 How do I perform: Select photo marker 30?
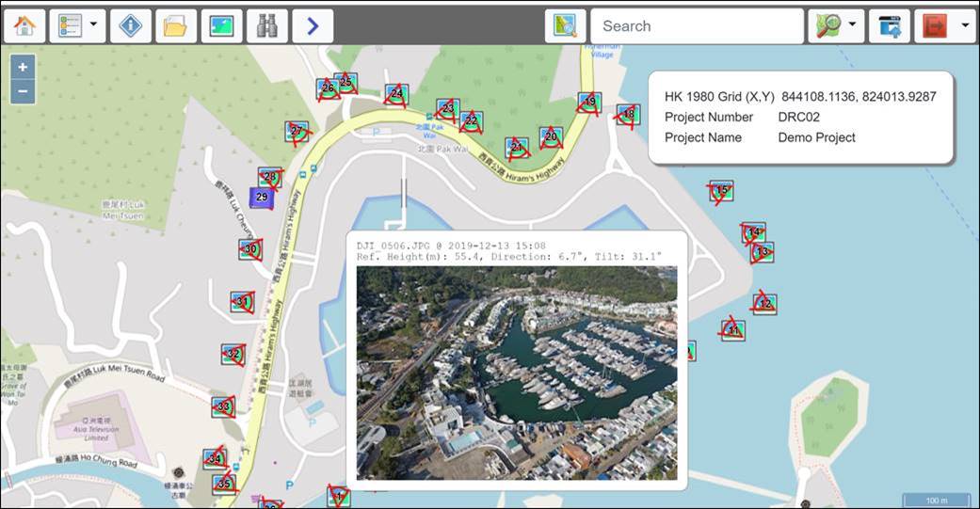click(x=250, y=249)
